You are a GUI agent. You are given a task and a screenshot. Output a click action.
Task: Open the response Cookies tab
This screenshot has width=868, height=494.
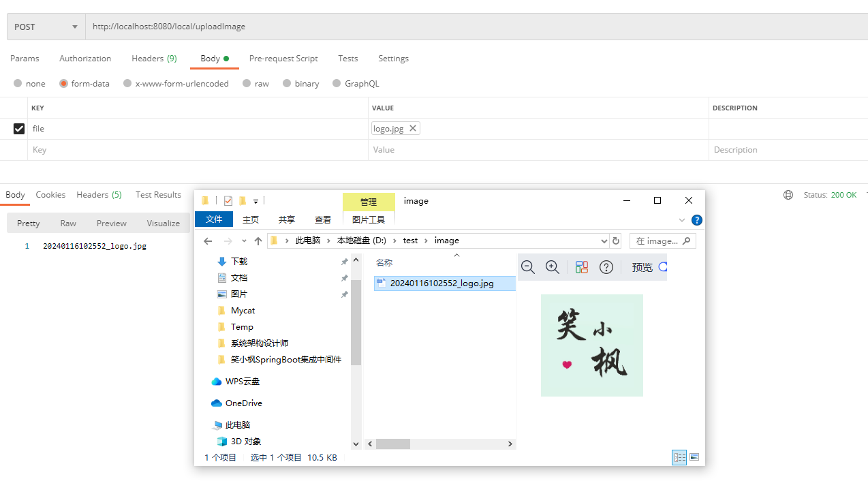click(50, 195)
